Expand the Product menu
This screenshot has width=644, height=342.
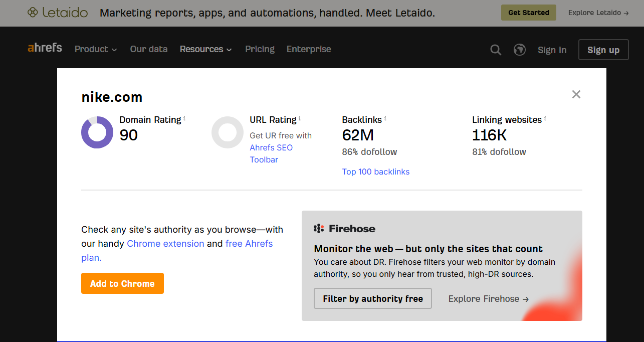96,49
